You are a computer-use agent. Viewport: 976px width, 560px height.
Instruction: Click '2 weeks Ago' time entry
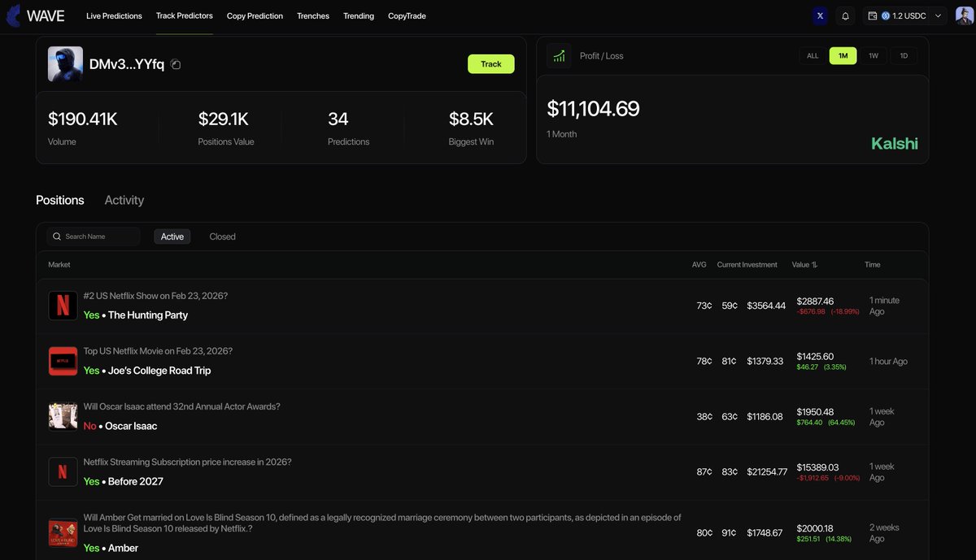[884, 533]
